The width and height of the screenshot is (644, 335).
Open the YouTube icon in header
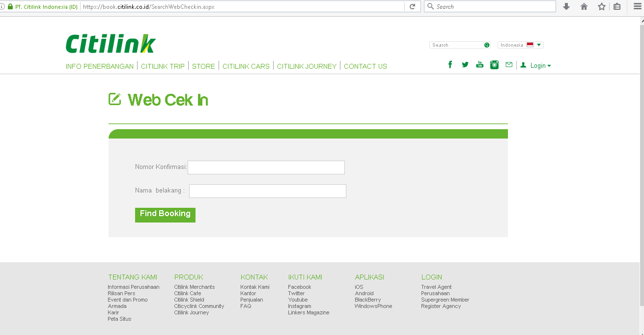coord(480,65)
